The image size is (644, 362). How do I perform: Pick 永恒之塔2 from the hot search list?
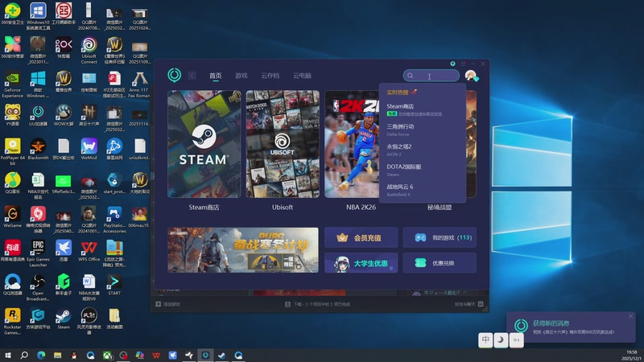tap(422, 150)
